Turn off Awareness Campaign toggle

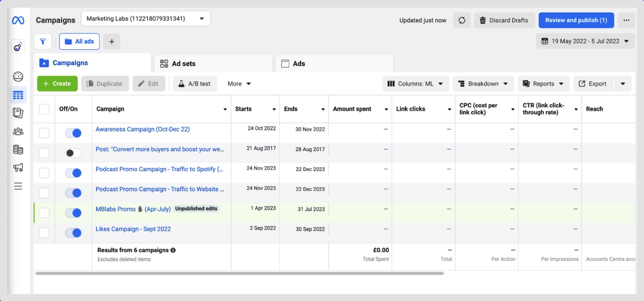(73, 133)
